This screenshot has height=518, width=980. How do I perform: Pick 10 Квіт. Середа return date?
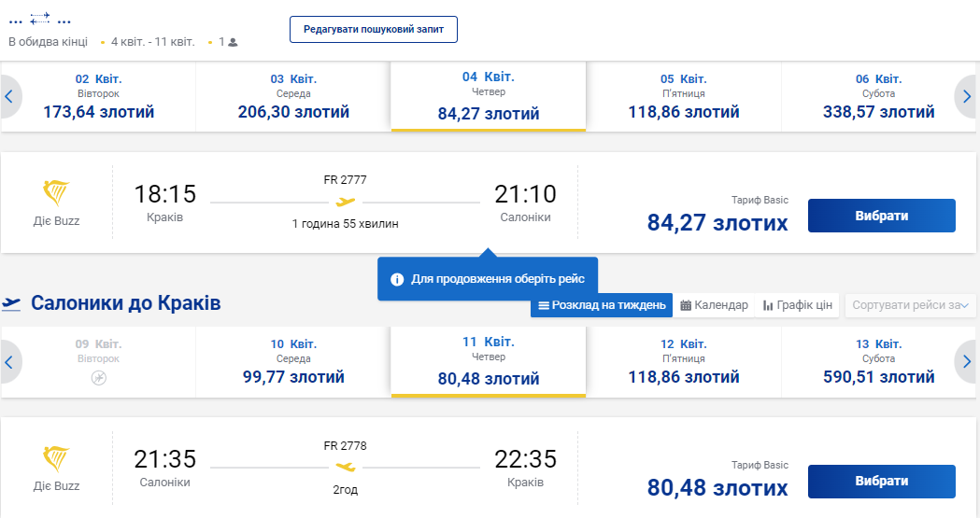tap(293, 361)
